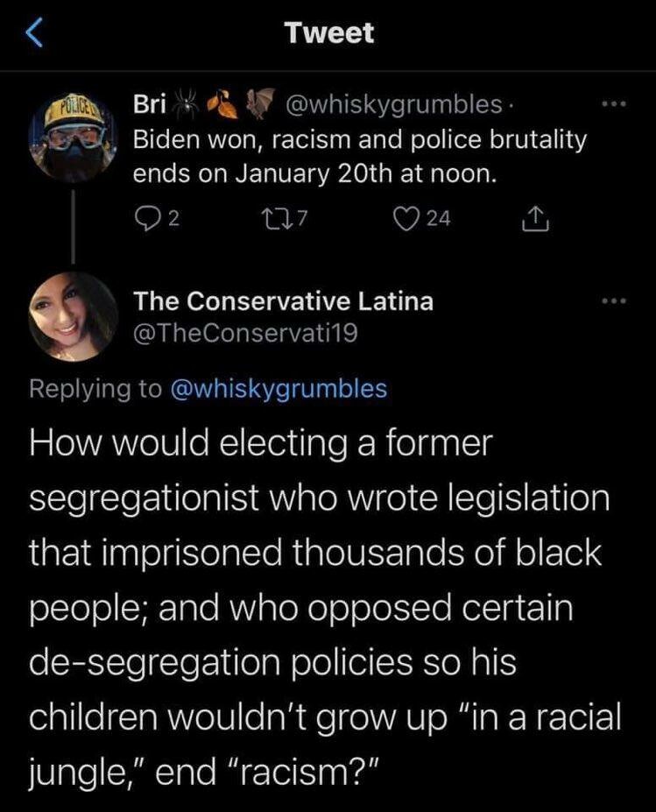Viewport: 656px width, 812px height.
Task: Click the bat emoji in Bri's name
Action: tap(258, 105)
